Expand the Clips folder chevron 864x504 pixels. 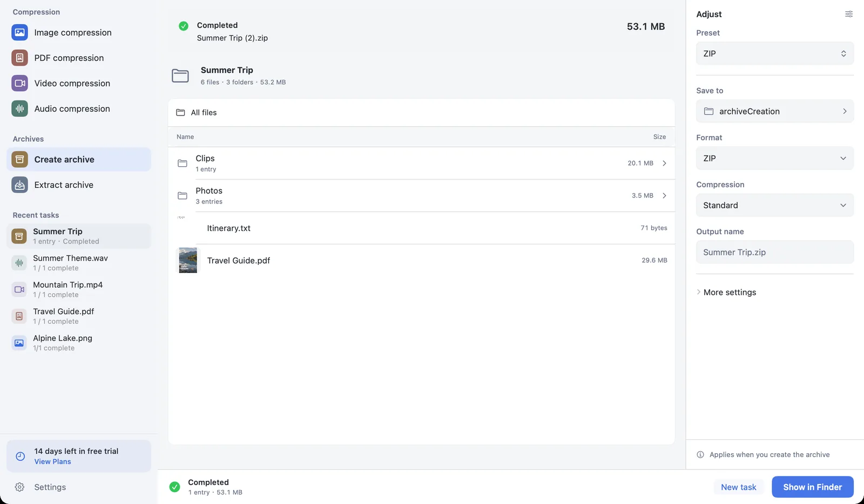tap(664, 163)
